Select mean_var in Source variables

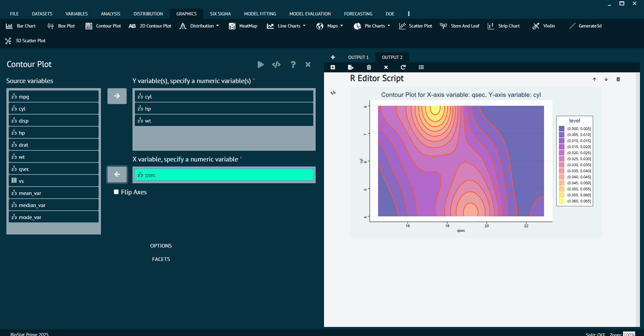(54, 193)
